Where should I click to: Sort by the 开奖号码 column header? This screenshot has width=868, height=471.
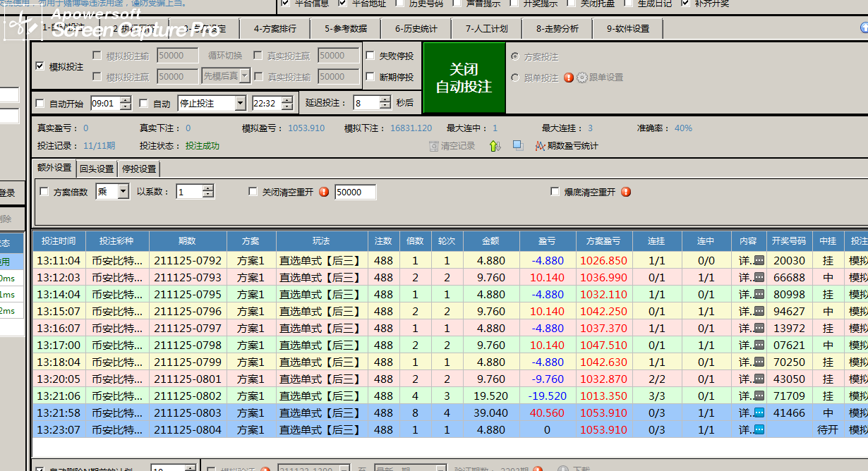789,240
